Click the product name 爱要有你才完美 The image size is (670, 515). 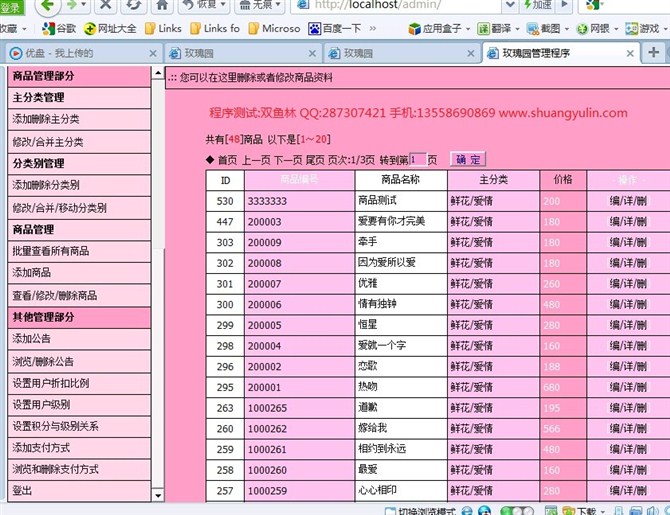click(x=391, y=221)
